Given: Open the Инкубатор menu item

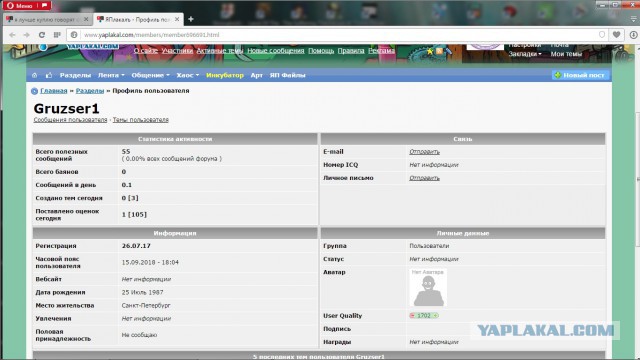Looking at the screenshot, I should click(x=224, y=75).
